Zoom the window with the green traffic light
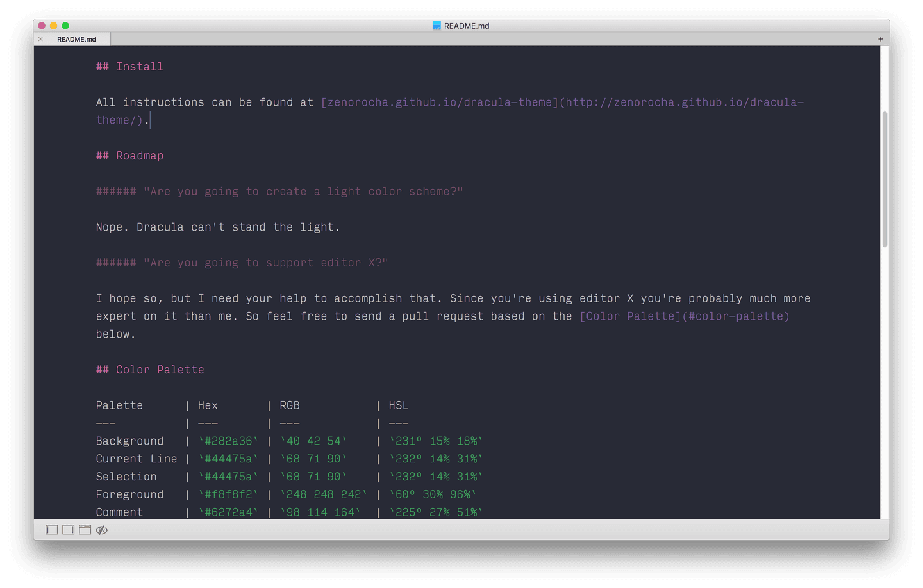Screen dimensions: 923x588 [65, 26]
